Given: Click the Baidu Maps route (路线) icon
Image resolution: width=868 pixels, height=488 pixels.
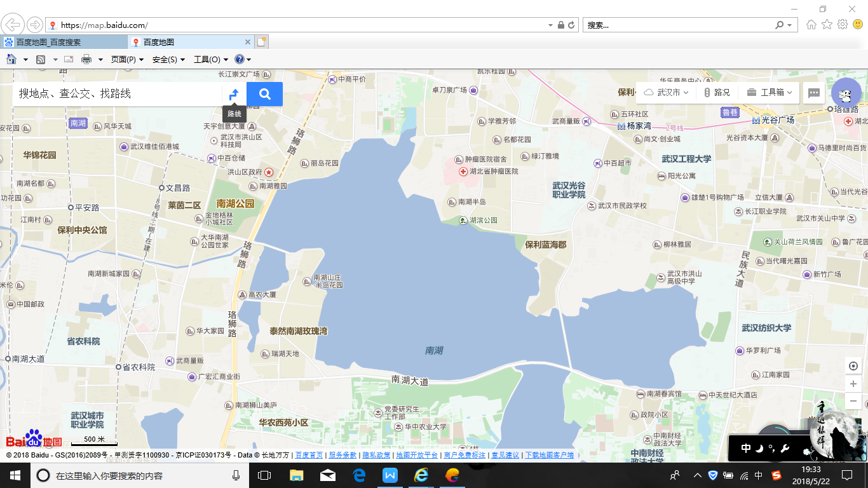Looking at the screenshot, I should click(234, 94).
